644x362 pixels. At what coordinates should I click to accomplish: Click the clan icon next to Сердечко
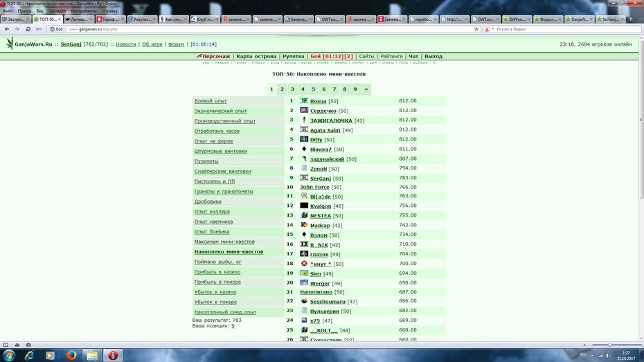pyautogui.click(x=304, y=110)
